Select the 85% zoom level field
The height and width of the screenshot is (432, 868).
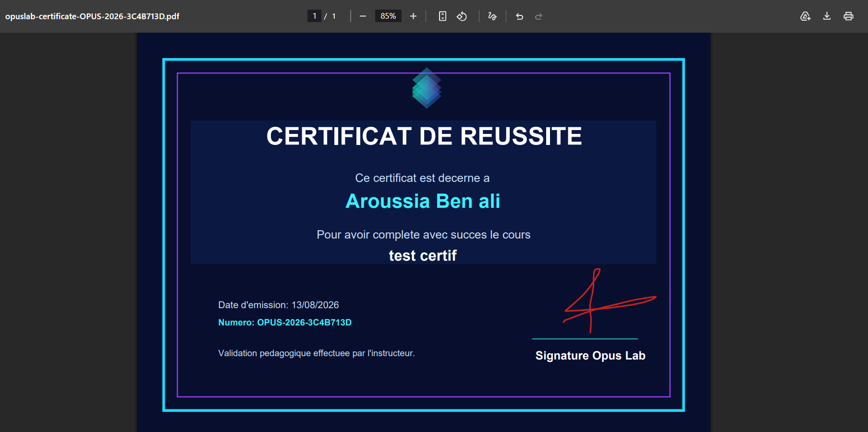[388, 16]
